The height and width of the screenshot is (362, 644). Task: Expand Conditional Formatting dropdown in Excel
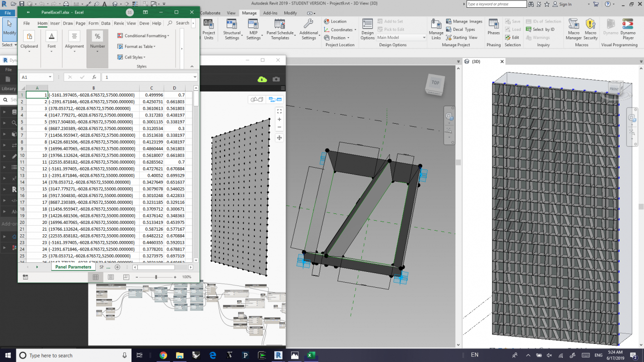pos(143,36)
